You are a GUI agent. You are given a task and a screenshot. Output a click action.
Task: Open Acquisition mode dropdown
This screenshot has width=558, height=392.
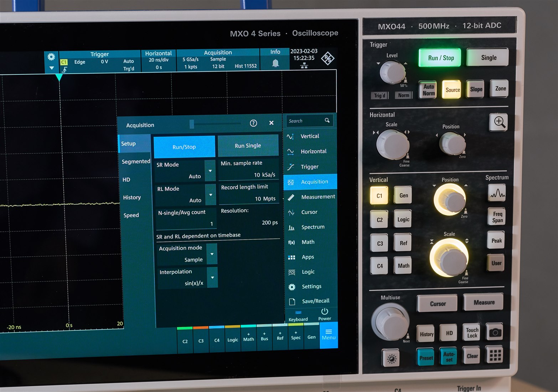212,254
